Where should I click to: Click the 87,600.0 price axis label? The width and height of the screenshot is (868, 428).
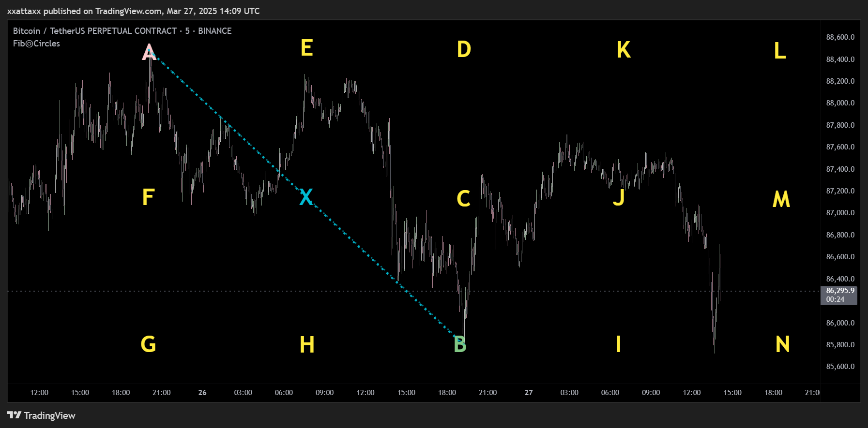pos(840,147)
